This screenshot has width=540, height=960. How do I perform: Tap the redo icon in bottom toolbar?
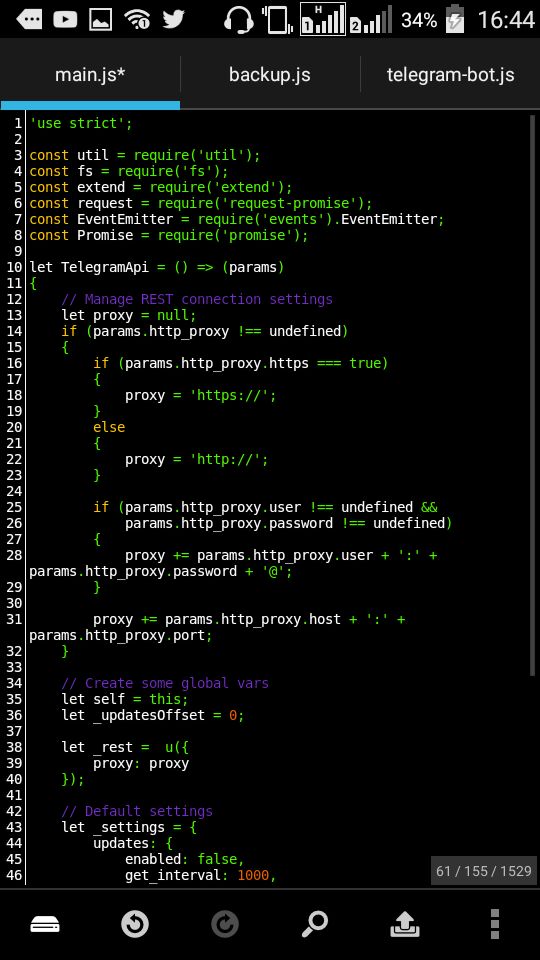[x=225, y=924]
